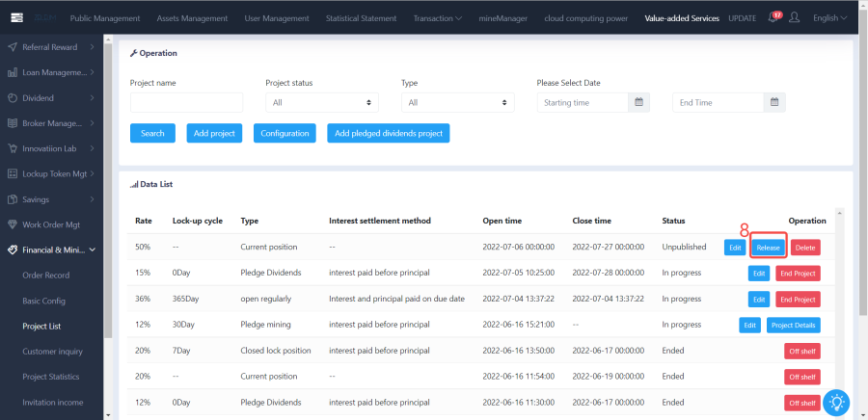Click the Financial & Mining handshake icon

[x=13, y=249]
